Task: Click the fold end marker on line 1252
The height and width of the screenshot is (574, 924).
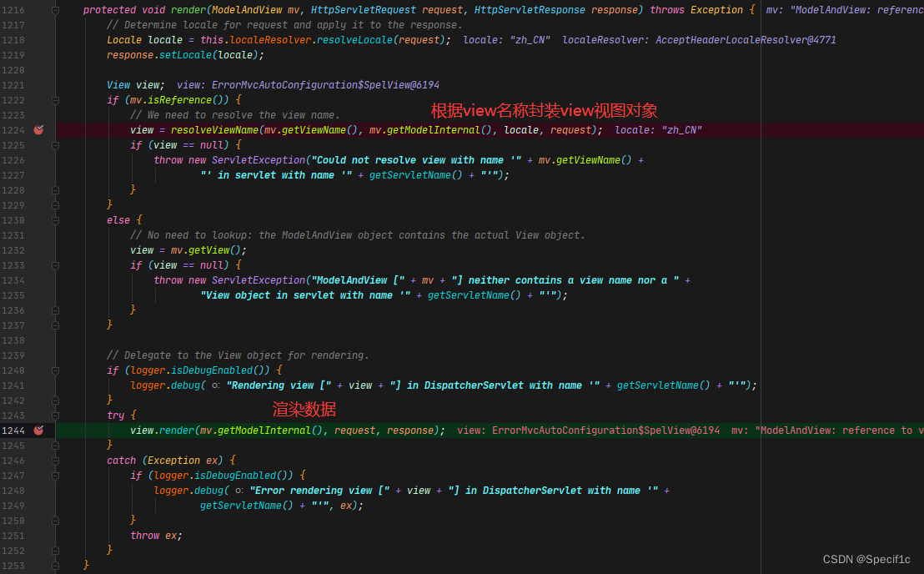Action: click(x=55, y=551)
